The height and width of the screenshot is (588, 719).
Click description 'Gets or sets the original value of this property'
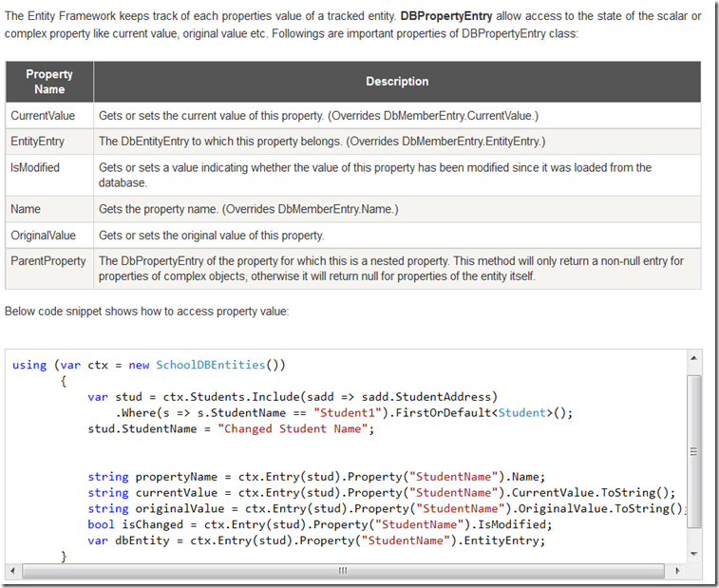click(212, 236)
